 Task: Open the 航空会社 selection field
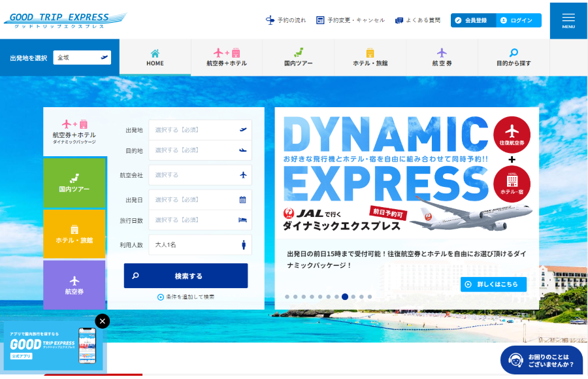point(201,175)
